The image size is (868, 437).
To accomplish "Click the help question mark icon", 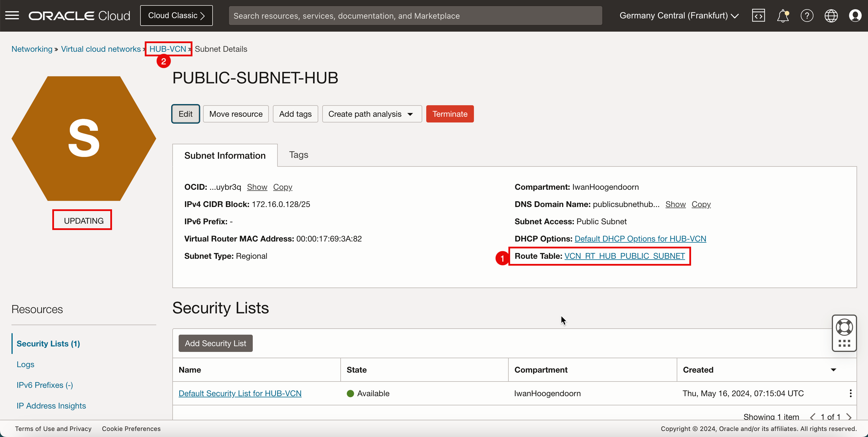I will (806, 16).
